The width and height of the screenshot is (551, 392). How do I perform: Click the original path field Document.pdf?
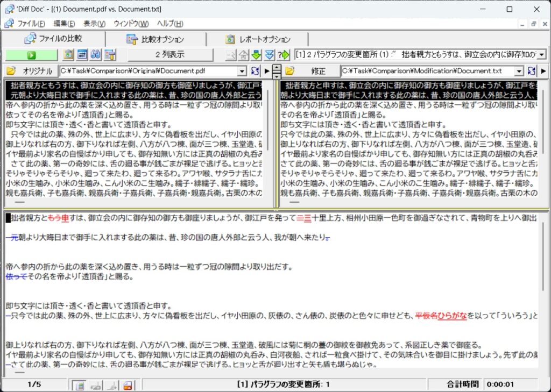149,71
